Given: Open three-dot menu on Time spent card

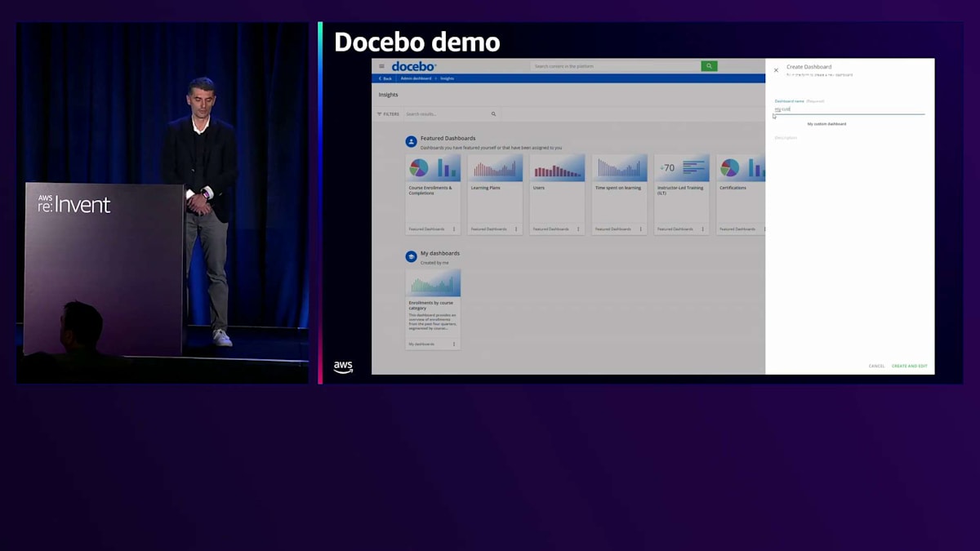Looking at the screenshot, I should (x=640, y=229).
